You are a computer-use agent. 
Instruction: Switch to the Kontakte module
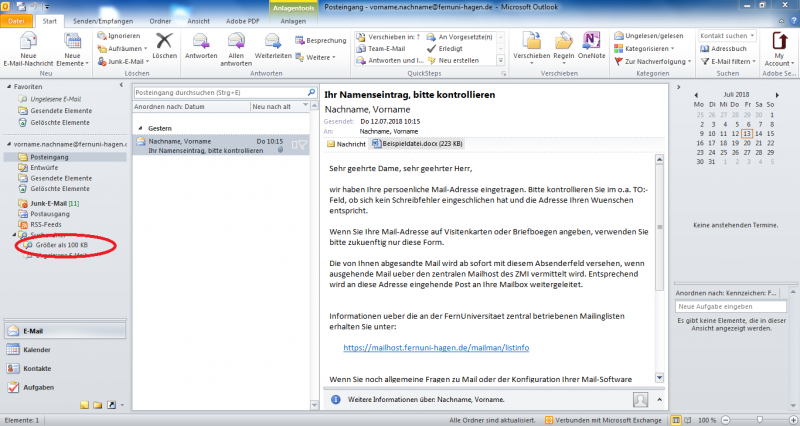(65, 368)
